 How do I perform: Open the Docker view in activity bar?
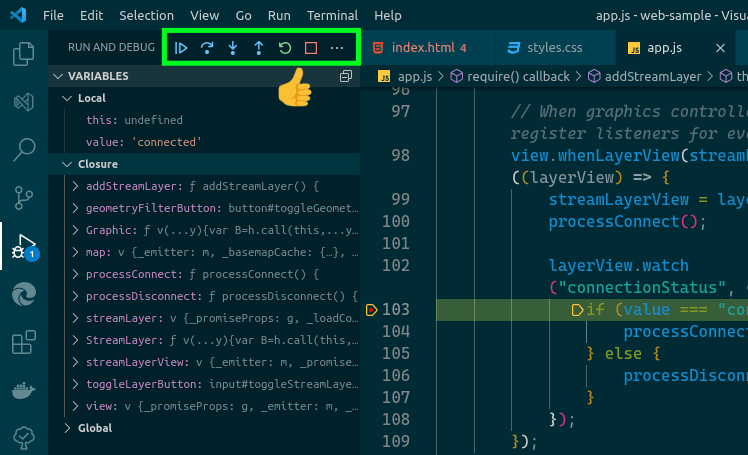click(x=24, y=390)
